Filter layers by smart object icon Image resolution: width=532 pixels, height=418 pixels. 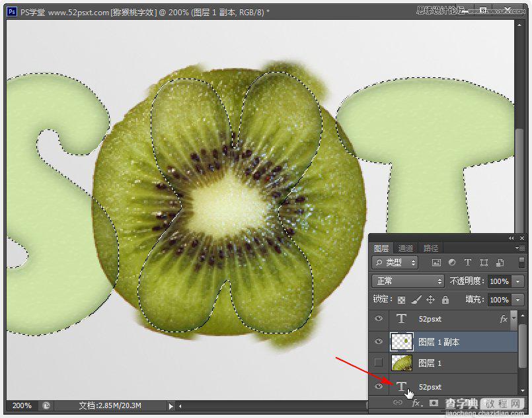pos(500,262)
